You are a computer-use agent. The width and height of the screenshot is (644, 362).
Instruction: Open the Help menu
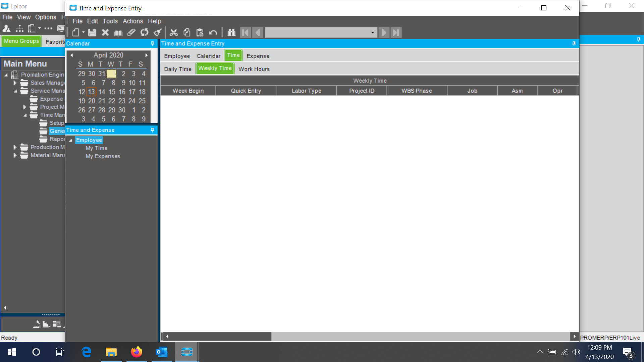point(155,21)
